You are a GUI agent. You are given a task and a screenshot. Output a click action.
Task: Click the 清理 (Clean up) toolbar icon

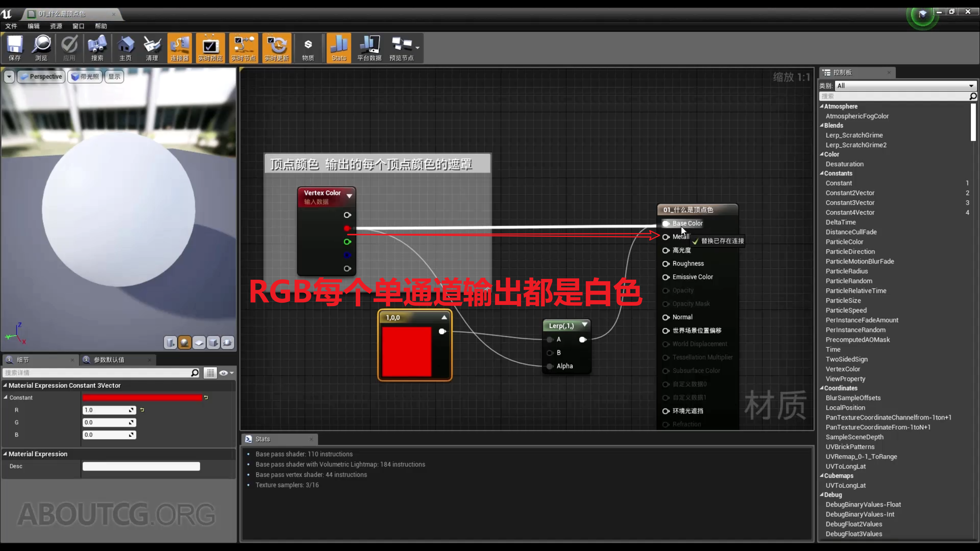pos(152,47)
